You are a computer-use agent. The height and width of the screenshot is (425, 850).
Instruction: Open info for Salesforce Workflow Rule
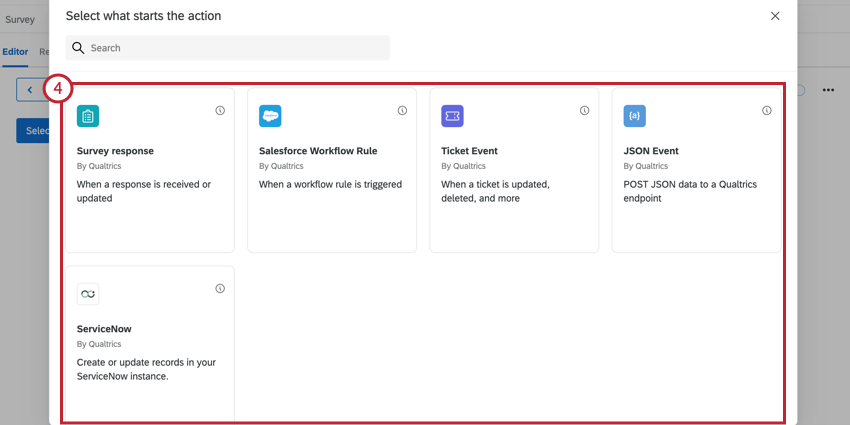click(402, 111)
